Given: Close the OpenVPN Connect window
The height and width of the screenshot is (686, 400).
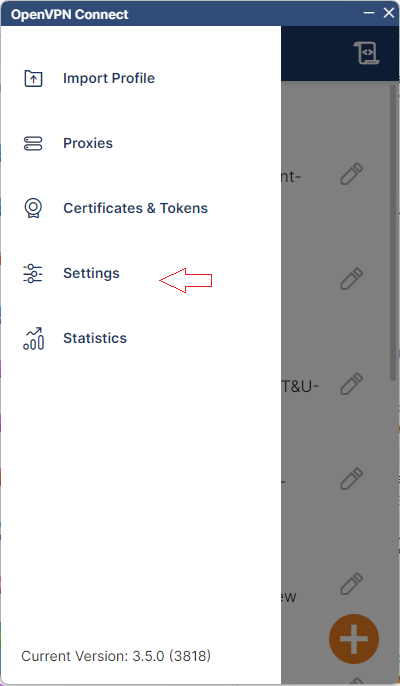Looking at the screenshot, I should coord(389,13).
